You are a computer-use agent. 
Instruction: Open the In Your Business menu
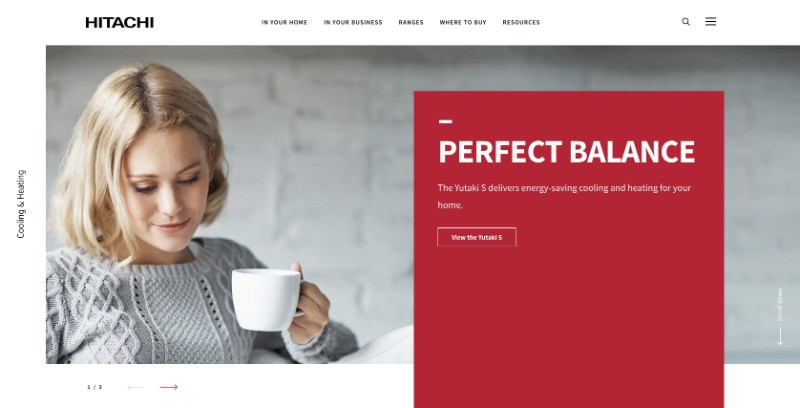353,22
